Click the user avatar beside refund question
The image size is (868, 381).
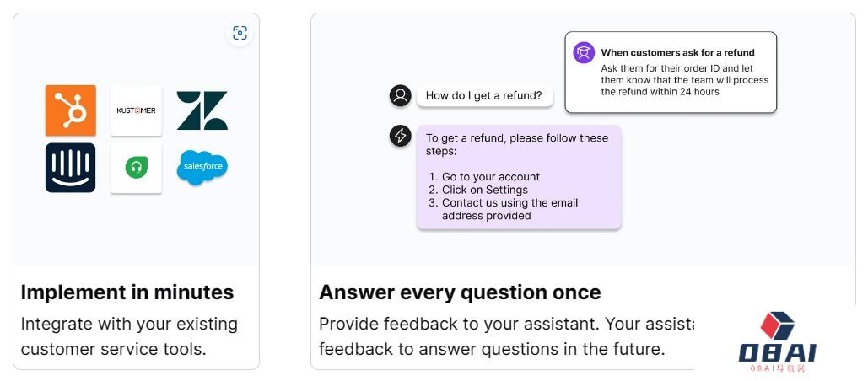point(400,95)
